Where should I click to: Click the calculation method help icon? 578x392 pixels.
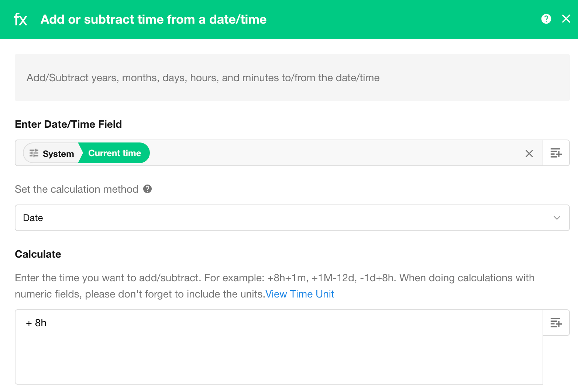pos(148,189)
